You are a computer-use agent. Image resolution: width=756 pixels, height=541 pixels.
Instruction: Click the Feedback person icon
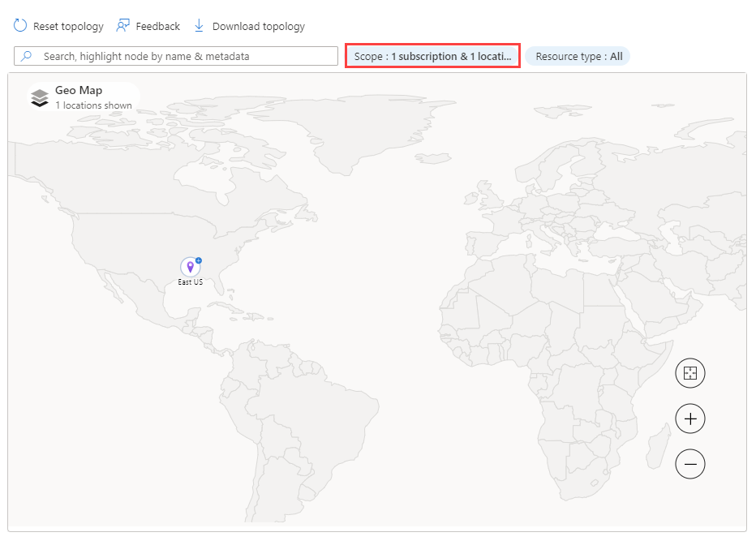tap(123, 26)
